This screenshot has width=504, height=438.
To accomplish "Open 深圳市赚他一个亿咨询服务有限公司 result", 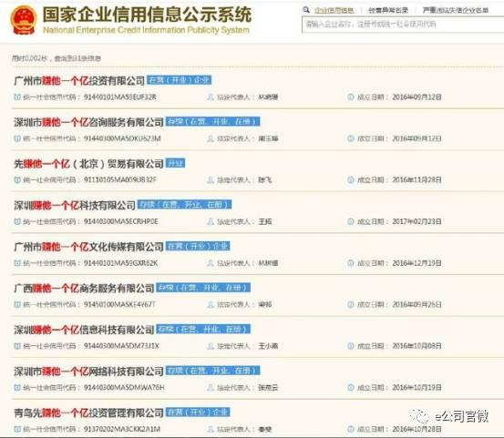I will [x=88, y=122].
